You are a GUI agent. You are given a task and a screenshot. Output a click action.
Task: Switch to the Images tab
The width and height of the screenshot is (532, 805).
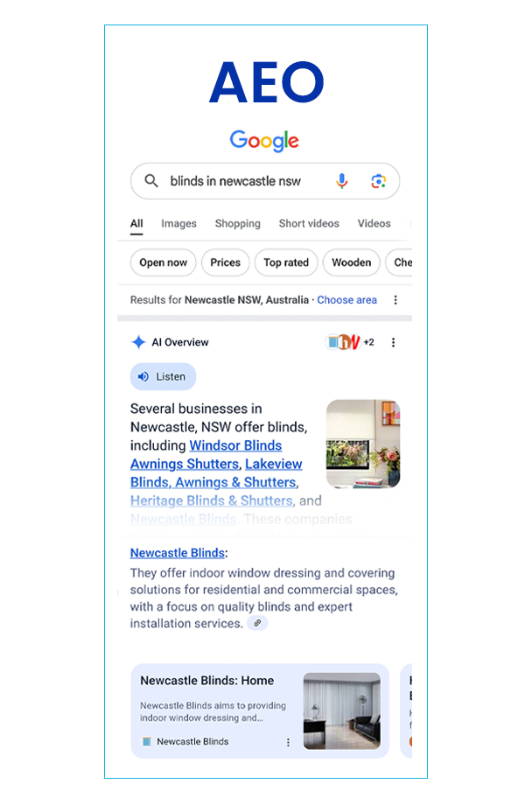point(178,223)
